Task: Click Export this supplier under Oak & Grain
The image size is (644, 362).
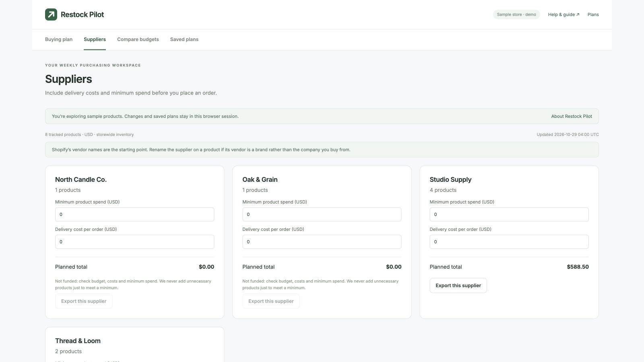Action: (271, 301)
